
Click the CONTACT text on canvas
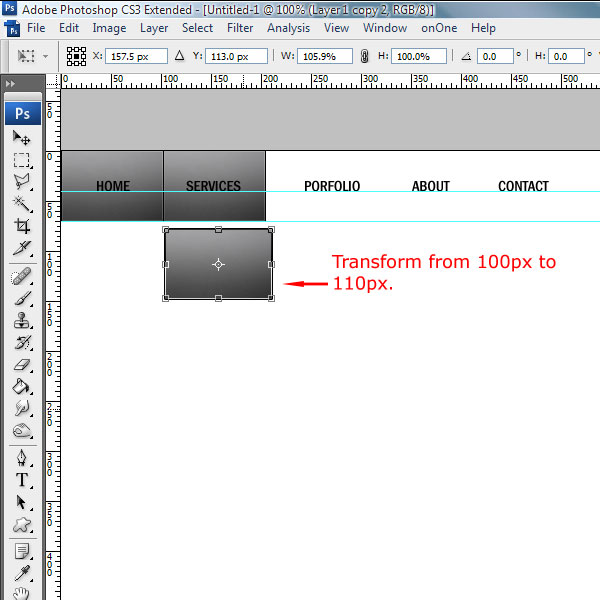(x=523, y=186)
